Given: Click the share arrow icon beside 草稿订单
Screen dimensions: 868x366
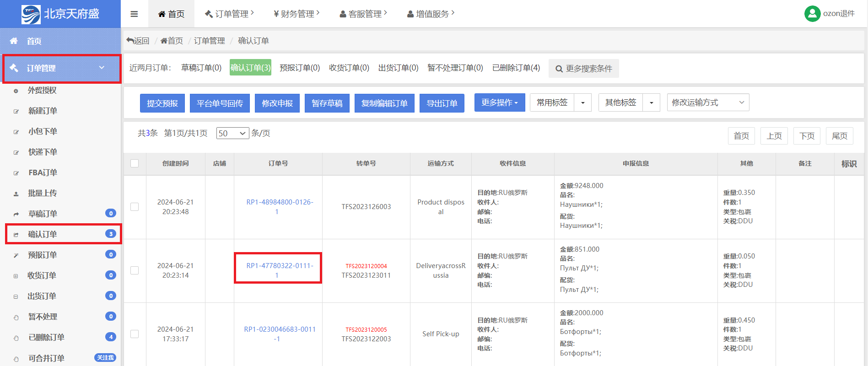Looking at the screenshot, I should [16, 214].
